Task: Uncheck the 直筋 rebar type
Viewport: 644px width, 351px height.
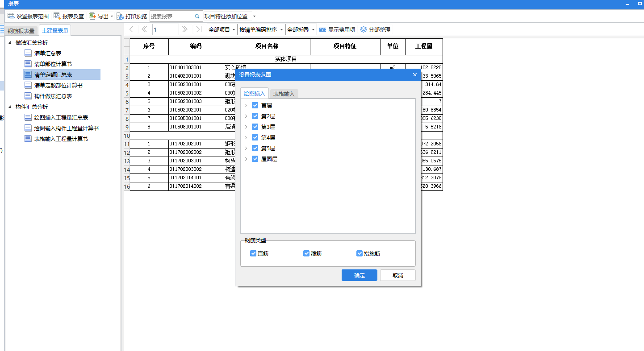Action: point(253,253)
